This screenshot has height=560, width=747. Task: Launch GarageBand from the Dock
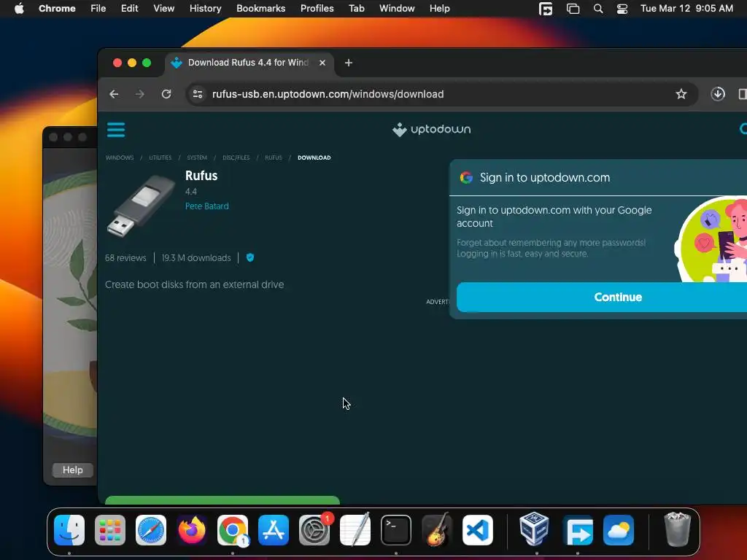pyautogui.click(x=437, y=530)
